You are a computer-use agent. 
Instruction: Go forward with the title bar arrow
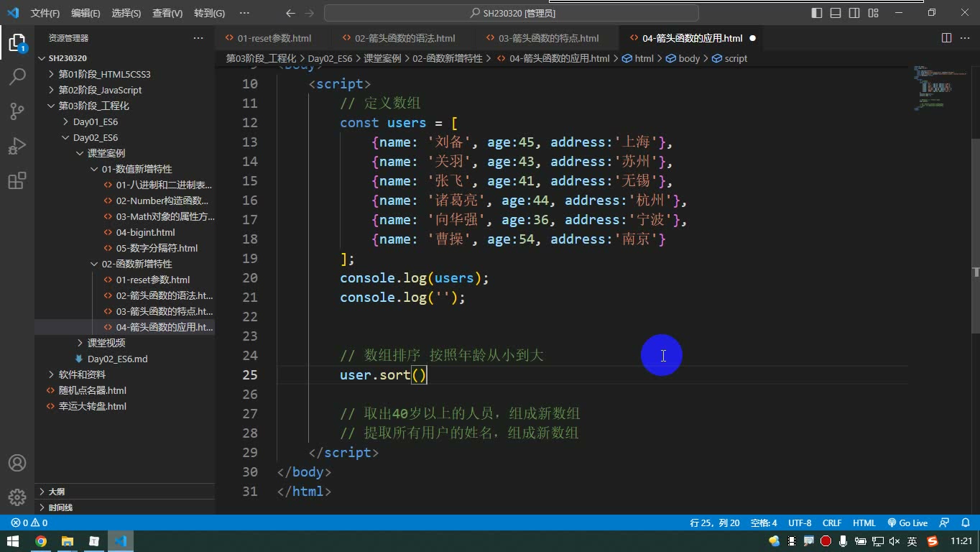click(309, 13)
